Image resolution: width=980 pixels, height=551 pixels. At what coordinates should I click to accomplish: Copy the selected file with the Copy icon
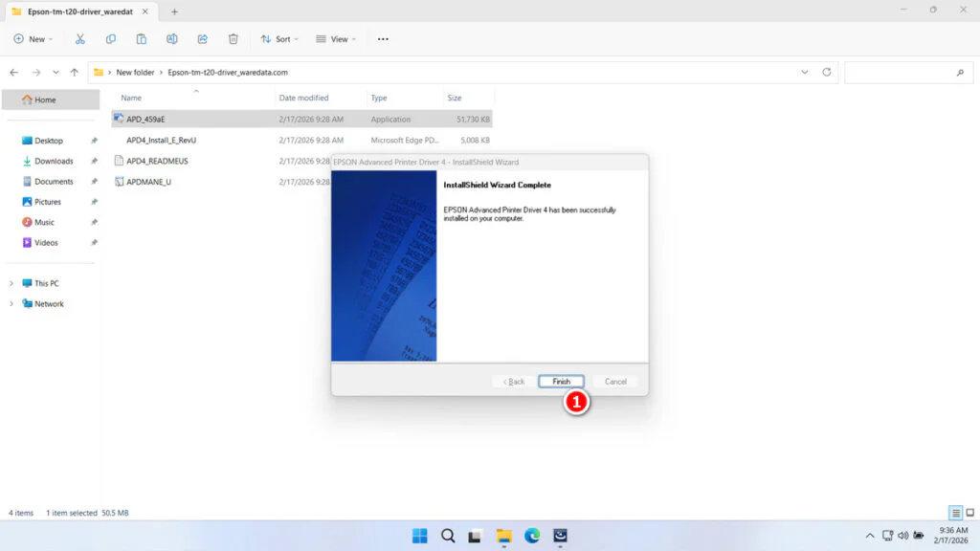[x=110, y=38]
